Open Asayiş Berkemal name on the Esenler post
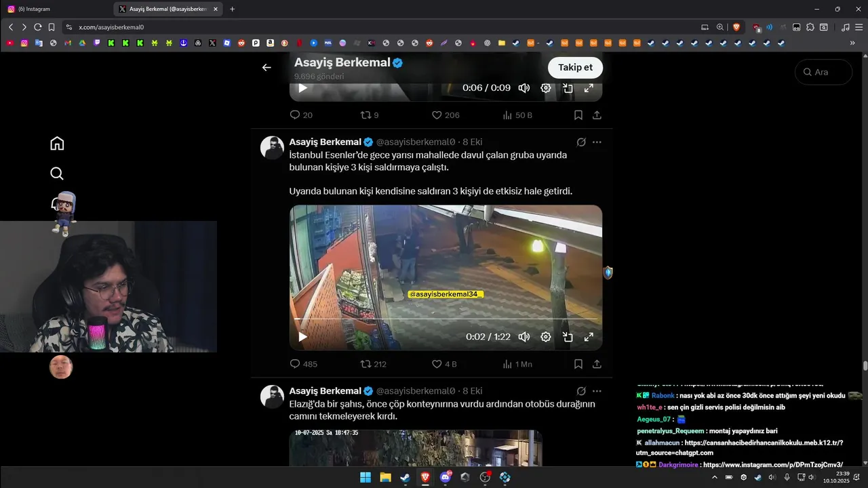The image size is (868, 488). (x=325, y=142)
